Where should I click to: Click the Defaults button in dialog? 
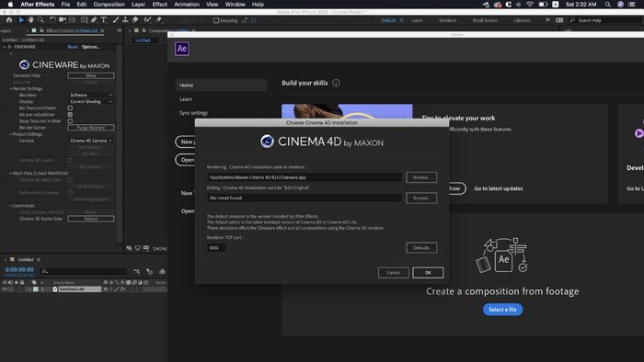click(x=421, y=248)
